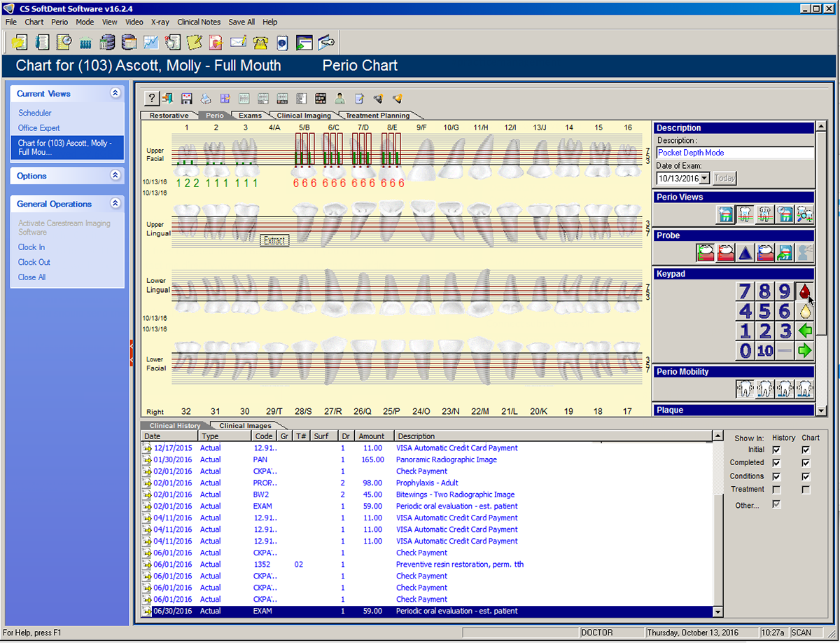This screenshot has width=840, height=643.
Task: Toggle Completed checkbox in Chart column
Action: click(806, 463)
